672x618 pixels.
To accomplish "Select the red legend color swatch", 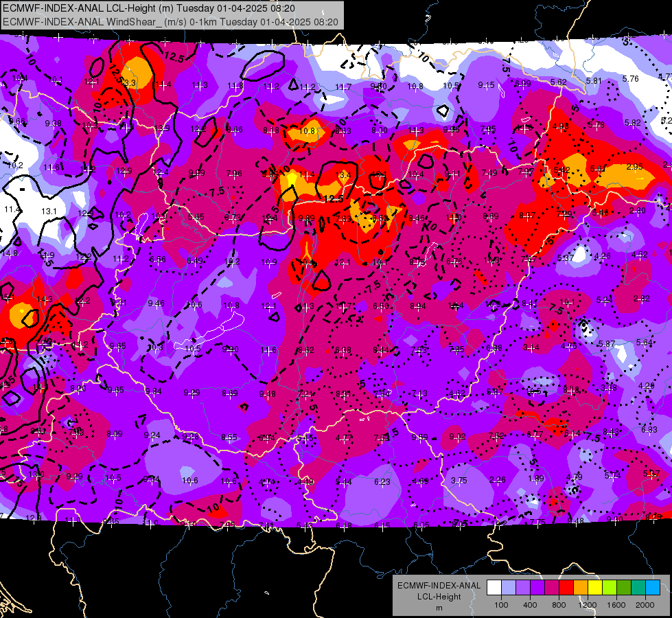I will click(566, 588).
